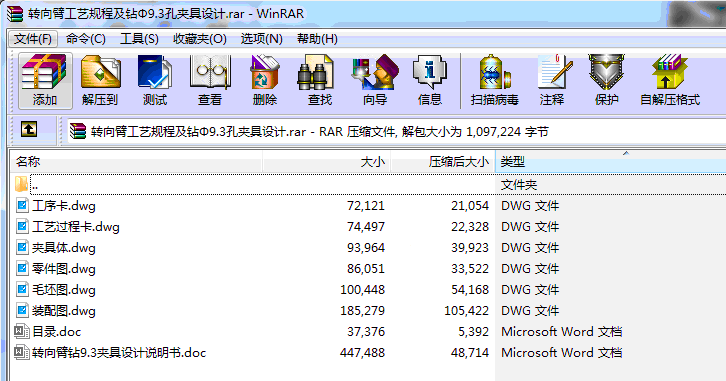Click the Word icon of 目录.doc

[22, 331]
